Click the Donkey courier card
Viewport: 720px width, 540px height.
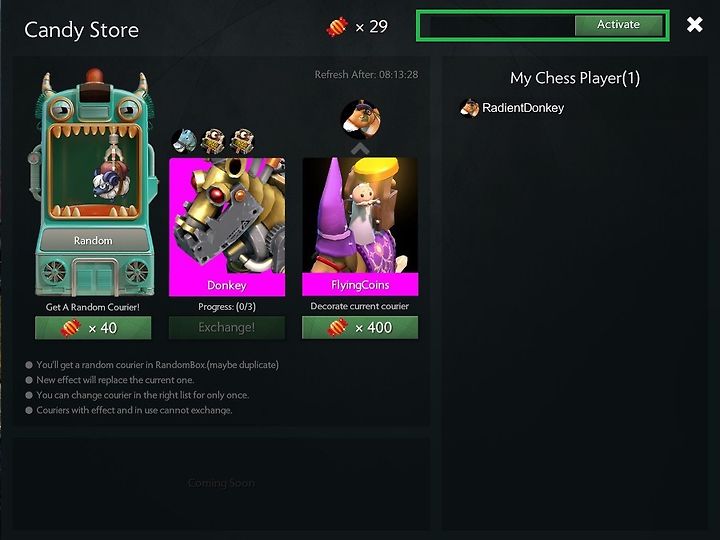(x=227, y=227)
